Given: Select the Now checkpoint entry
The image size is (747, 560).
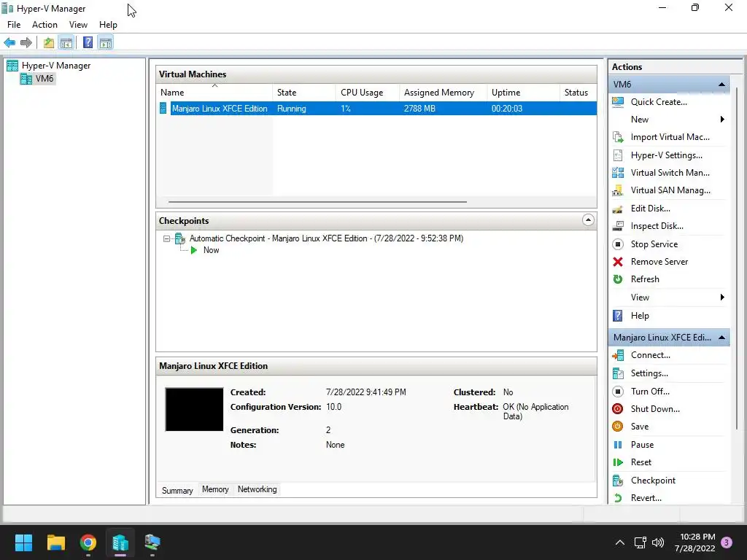Looking at the screenshot, I should point(211,251).
